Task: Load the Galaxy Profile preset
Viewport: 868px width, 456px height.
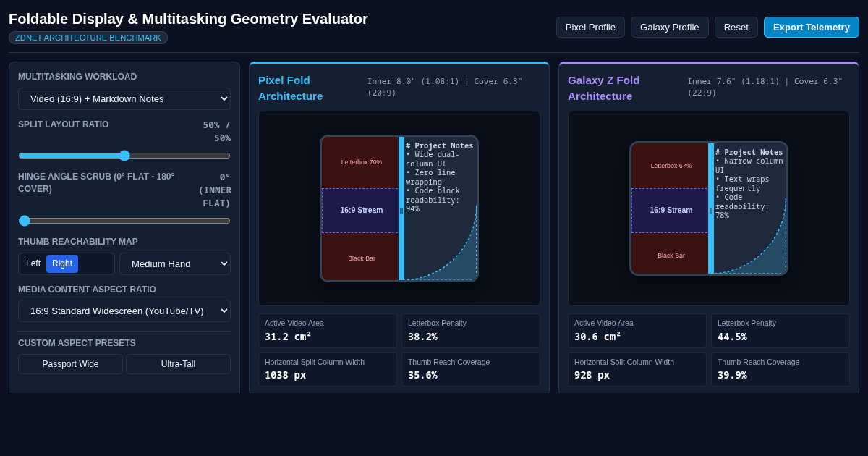Action: point(670,28)
